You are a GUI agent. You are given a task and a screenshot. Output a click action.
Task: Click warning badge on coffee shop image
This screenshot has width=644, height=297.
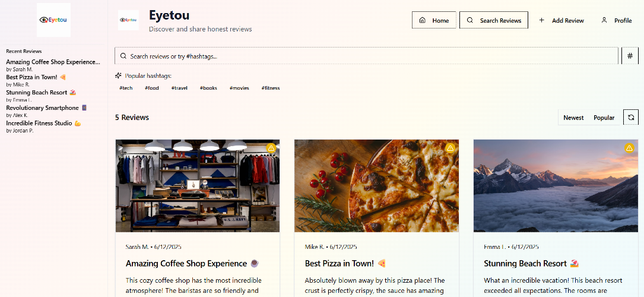[x=271, y=148]
